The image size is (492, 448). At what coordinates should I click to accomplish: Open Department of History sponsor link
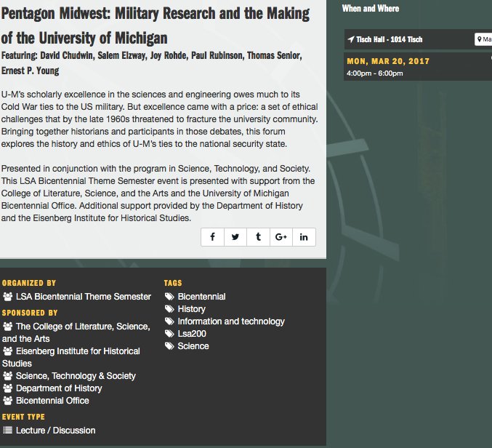pyautogui.click(x=59, y=388)
